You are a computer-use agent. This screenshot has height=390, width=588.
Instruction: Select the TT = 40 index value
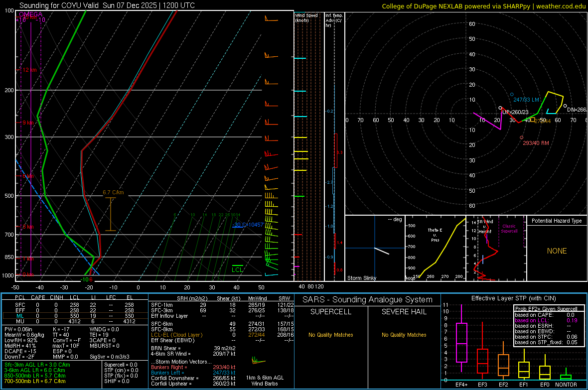61,335
